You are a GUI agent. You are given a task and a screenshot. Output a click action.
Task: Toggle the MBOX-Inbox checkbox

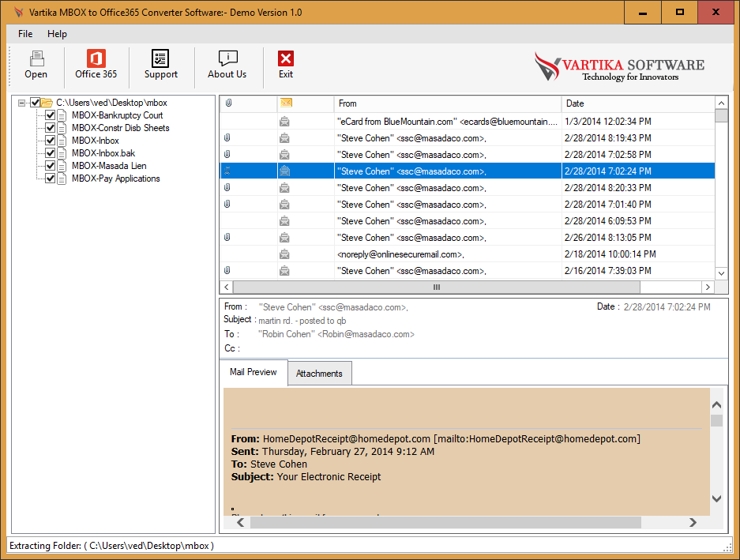coord(50,141)
